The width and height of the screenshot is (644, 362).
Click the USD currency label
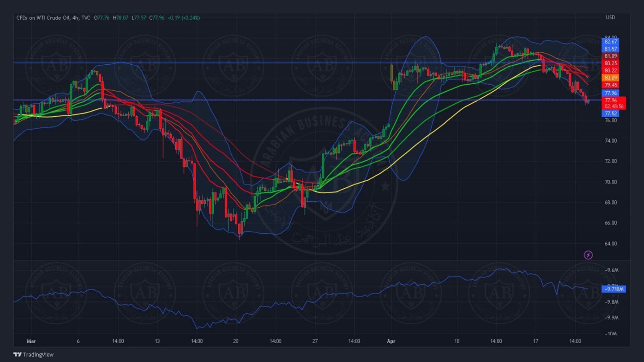click(x=611, y=18)
